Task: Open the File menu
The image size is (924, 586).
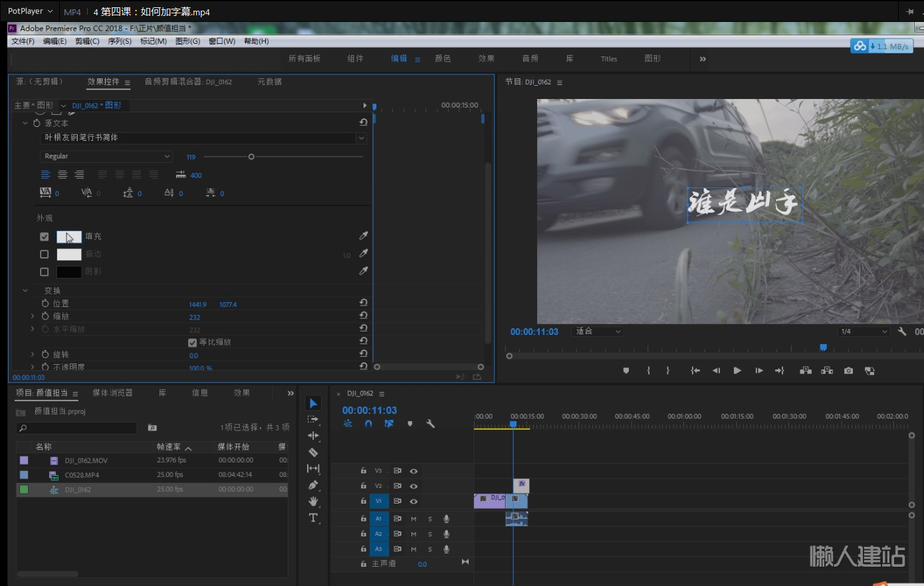Action: (x=23, y=41)
